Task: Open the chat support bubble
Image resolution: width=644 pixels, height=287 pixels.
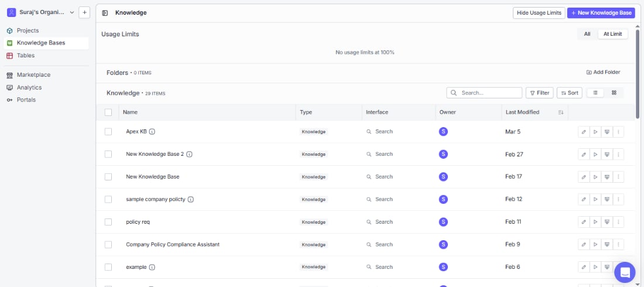Action: pyautogui.click(x=625, y=272)
